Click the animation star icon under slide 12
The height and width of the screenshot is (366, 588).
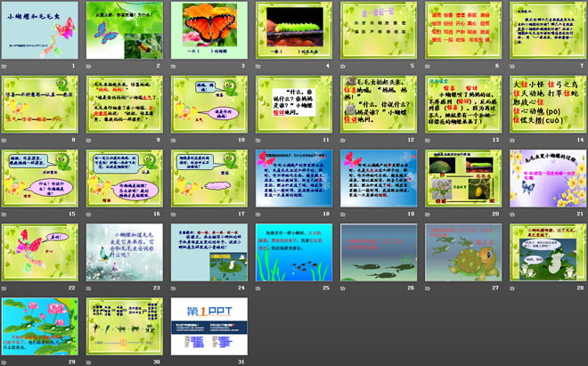point(343,140)
